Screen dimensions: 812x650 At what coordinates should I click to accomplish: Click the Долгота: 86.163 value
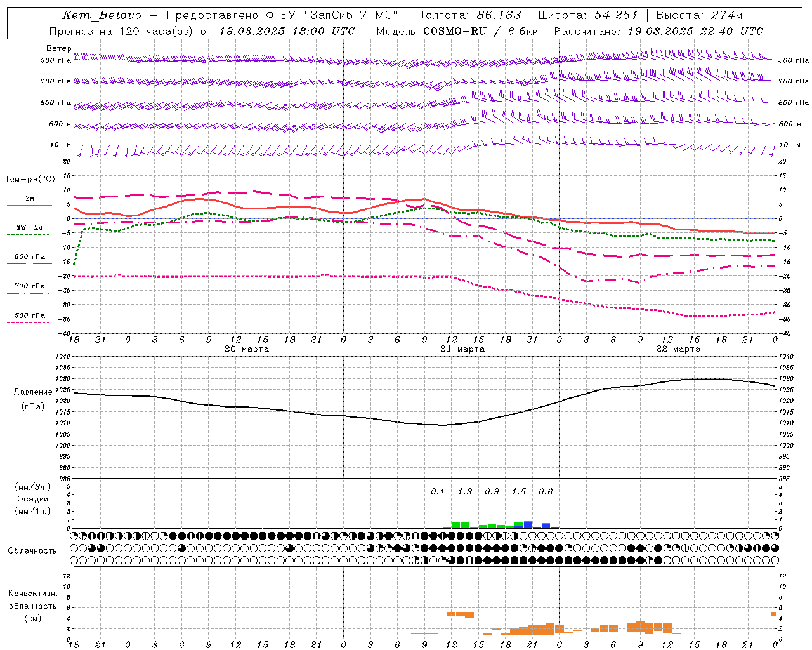pos(469,15)
